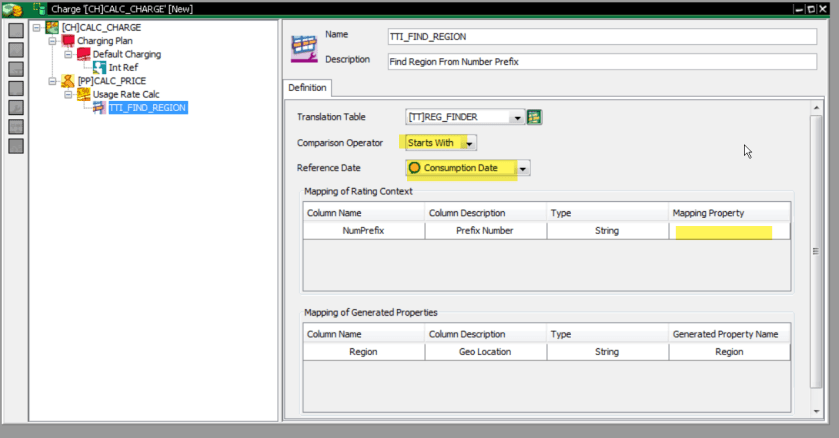Open the Translation Table dropdown
The width and height of the screenshot is (839, 438).
(517, 118)
